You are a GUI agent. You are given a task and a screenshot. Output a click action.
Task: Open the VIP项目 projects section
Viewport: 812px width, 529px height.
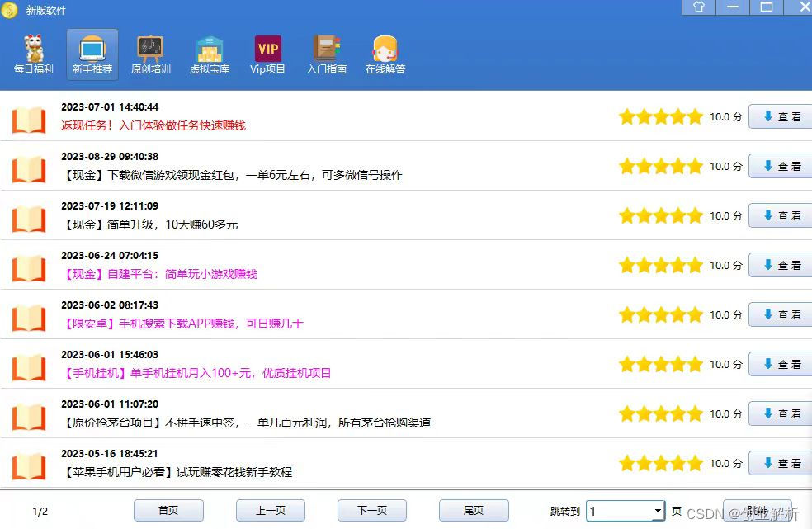pyautogui.click(x=267, y=54)
